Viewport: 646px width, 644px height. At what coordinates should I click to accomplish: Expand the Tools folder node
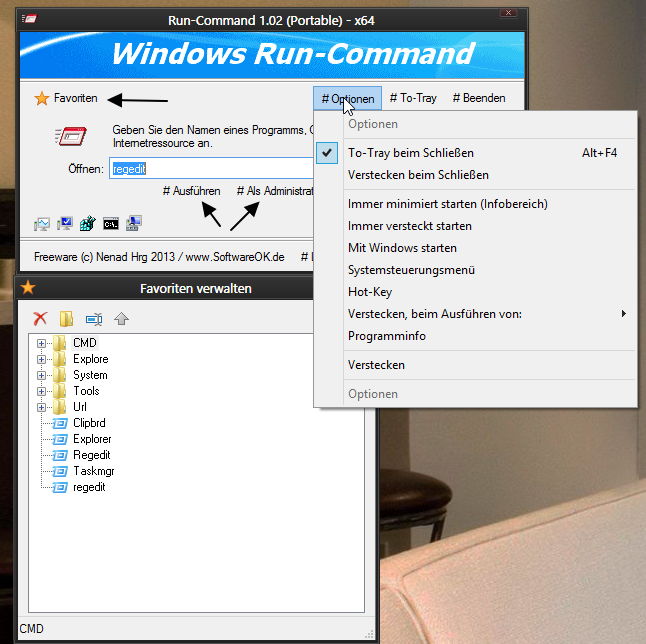[x=41, y=391]
